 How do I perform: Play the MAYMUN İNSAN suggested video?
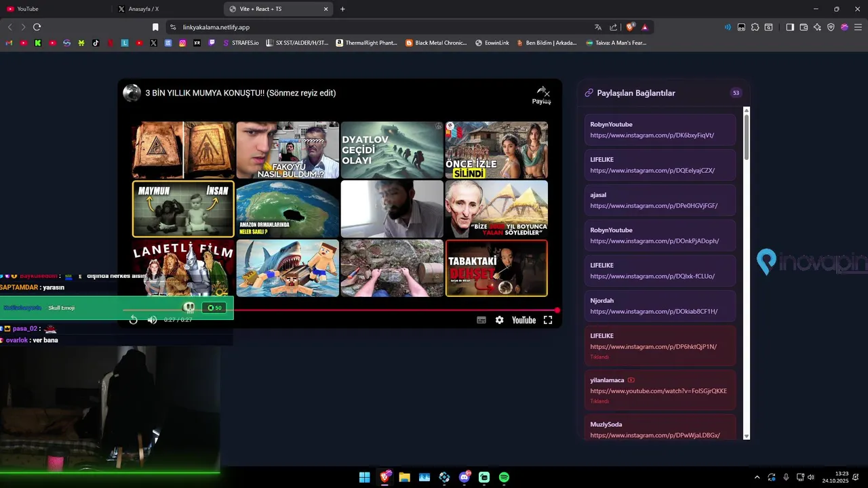coord(183,209)
